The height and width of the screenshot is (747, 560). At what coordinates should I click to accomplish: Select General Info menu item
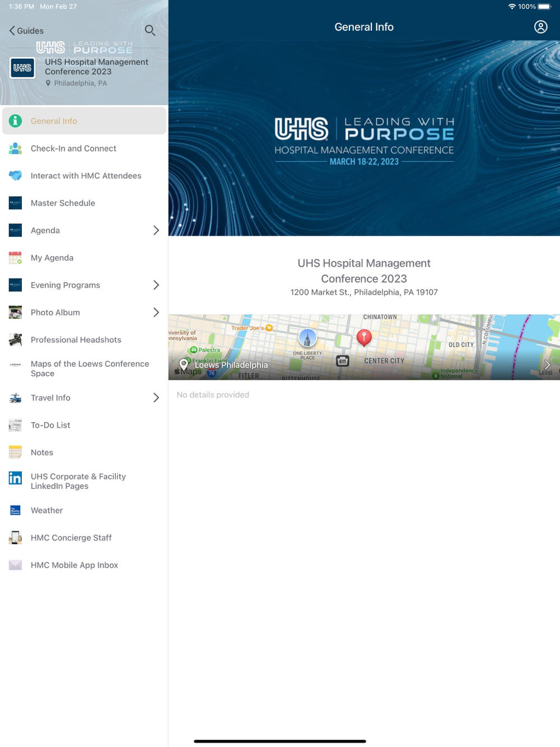84,121
